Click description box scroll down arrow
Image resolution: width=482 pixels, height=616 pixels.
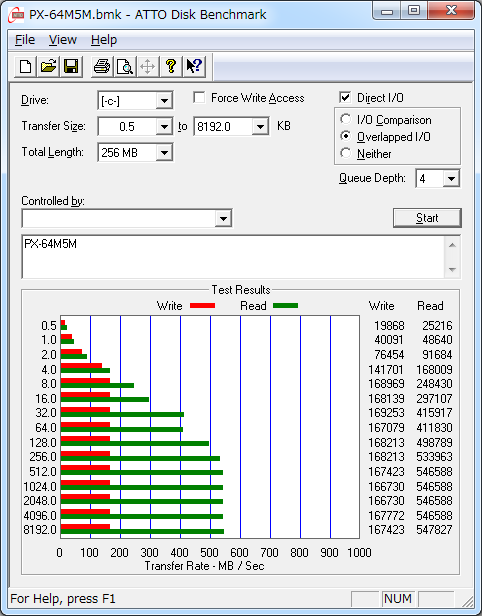452,270
